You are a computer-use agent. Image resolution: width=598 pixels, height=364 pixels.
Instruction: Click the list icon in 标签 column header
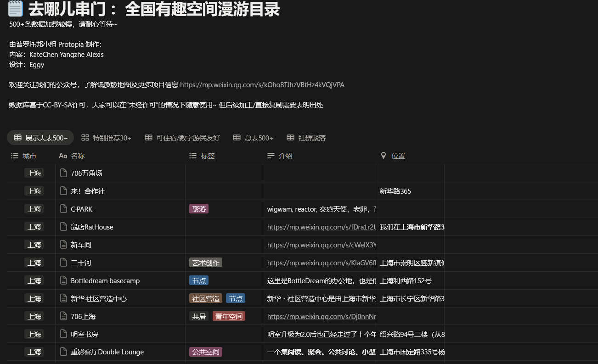(x=193, y=156)
